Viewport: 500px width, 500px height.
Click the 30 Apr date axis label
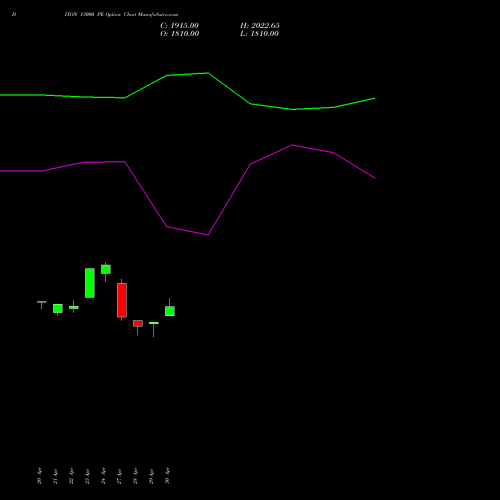point(167,476)
